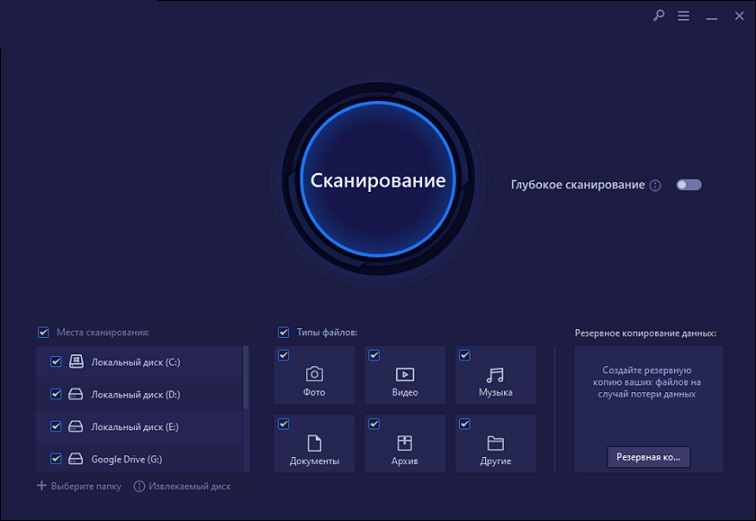Click the plus icon for Выберите папку
This screenshot has height=521, width=756.
coord(42,485)
